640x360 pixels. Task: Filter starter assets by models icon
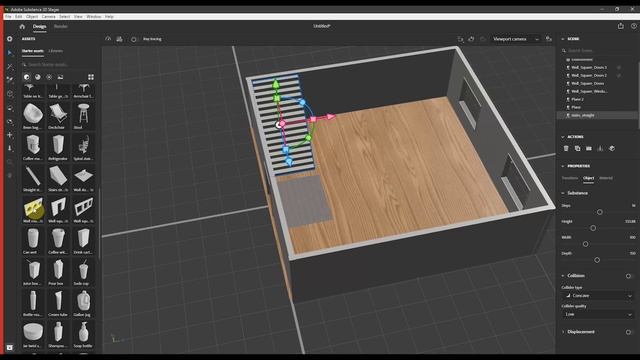tap(27, 77)
